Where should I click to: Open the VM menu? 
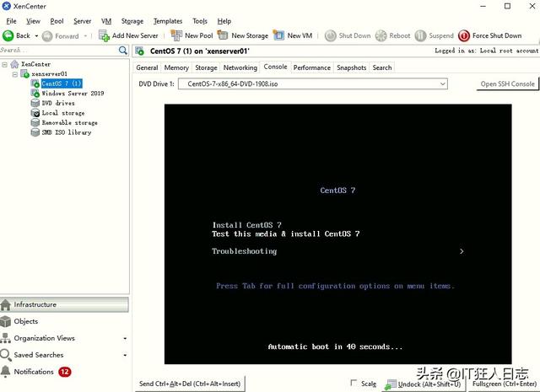pos(106,21)
